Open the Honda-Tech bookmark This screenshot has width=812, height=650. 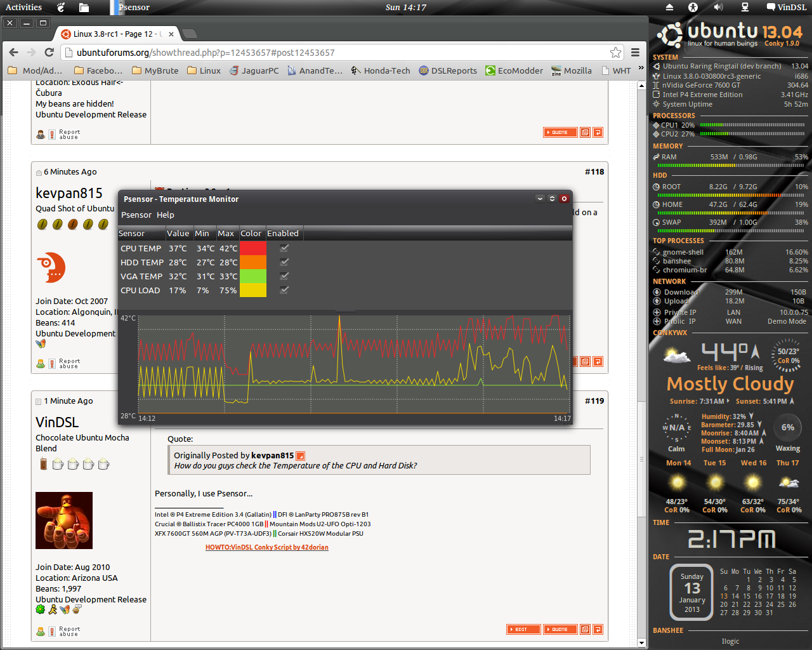(381, 70)
